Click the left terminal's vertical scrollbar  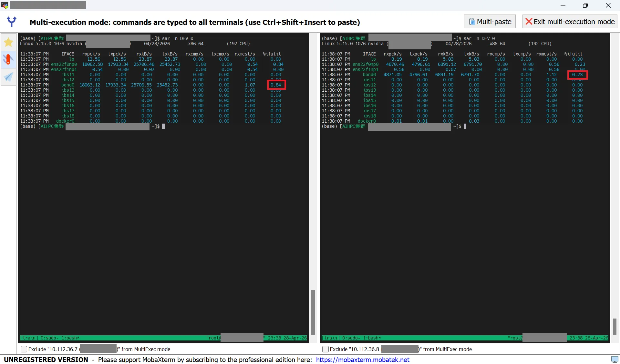(x=313, y=312)
